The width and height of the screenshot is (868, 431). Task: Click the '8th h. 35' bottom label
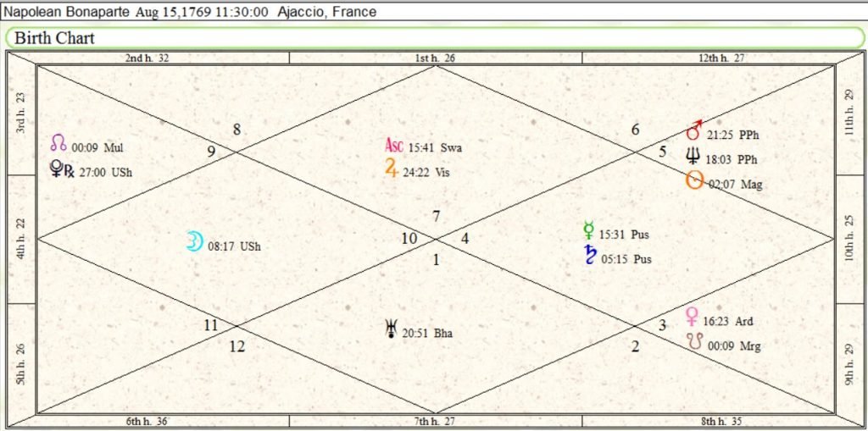click(x=723, y=422)
